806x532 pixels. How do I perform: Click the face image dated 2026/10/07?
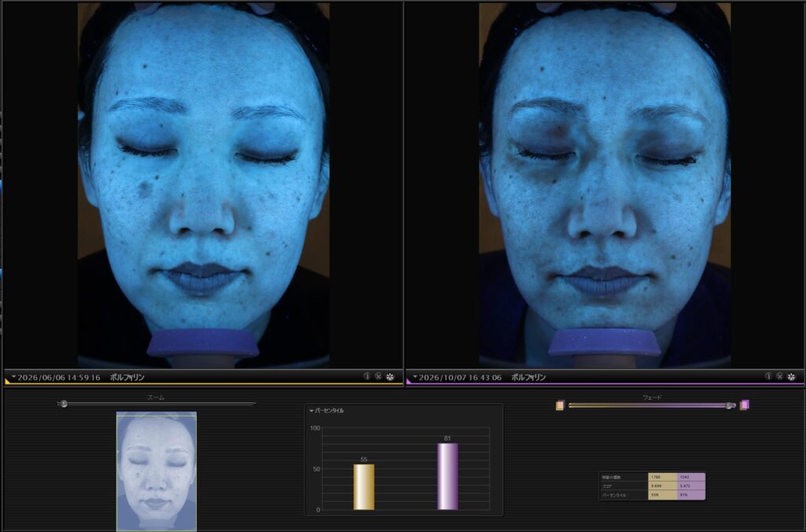pyautogui.click(x=605, y=185)
